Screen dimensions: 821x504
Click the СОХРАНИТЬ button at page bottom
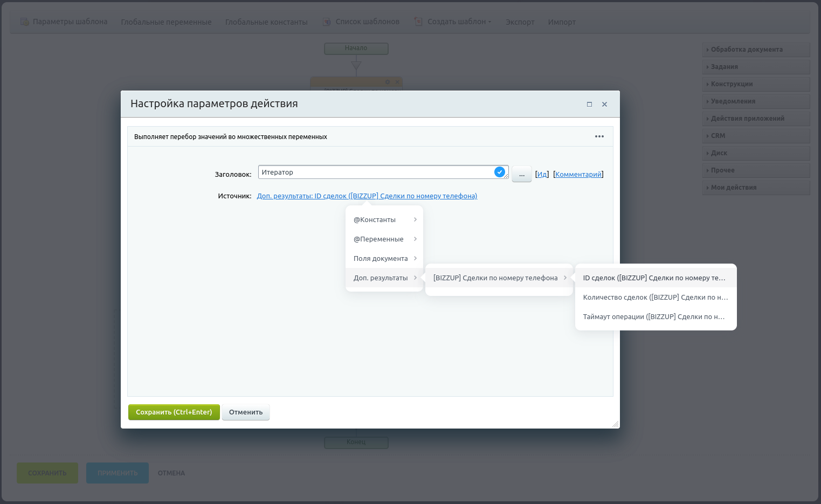coord(47,473)
